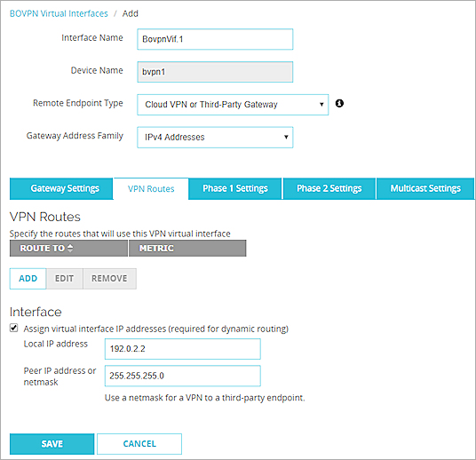Viewport: 476px width, 460px height.
Task: Click the Interface Name field
Action: [x=215, y=39]
